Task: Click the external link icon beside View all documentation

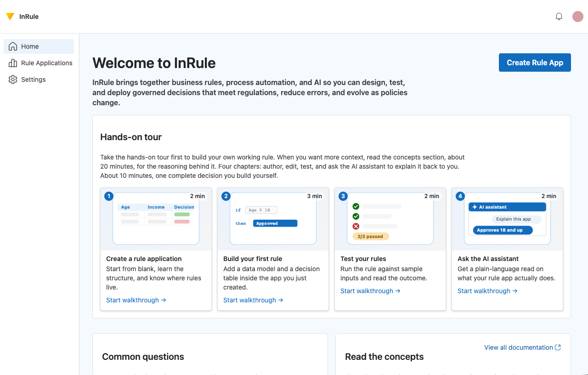Action: tap(558, 347)
